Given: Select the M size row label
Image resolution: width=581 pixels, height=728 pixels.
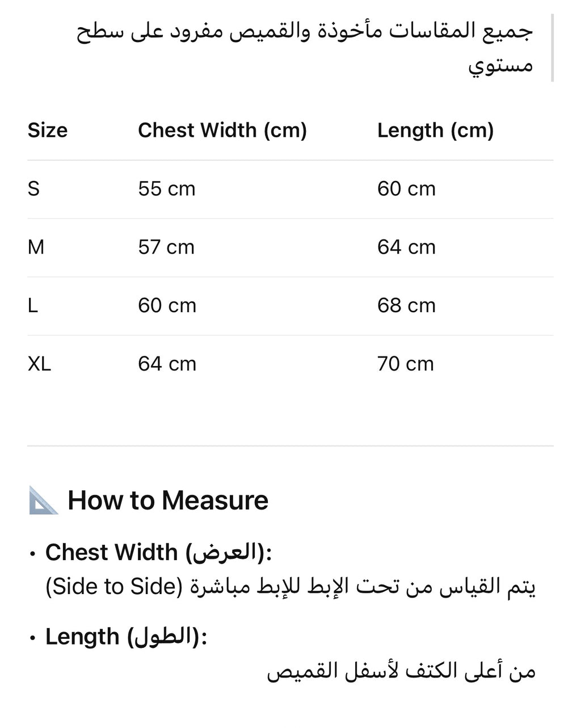Looking at the screenshot, I should point(36,247).
